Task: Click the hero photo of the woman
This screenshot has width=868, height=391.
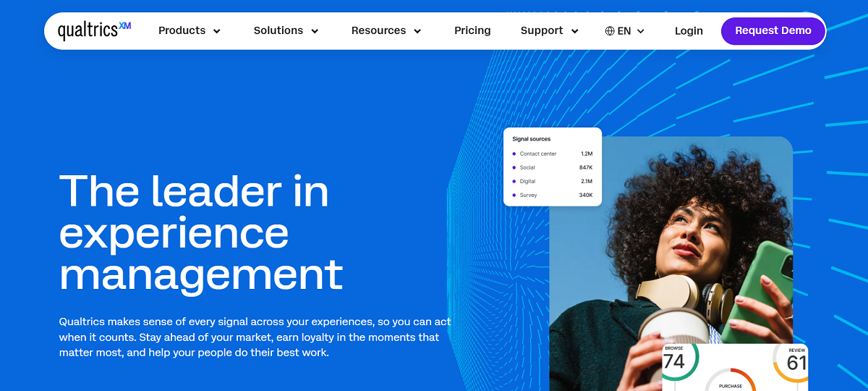Action: tap(671, 264)
